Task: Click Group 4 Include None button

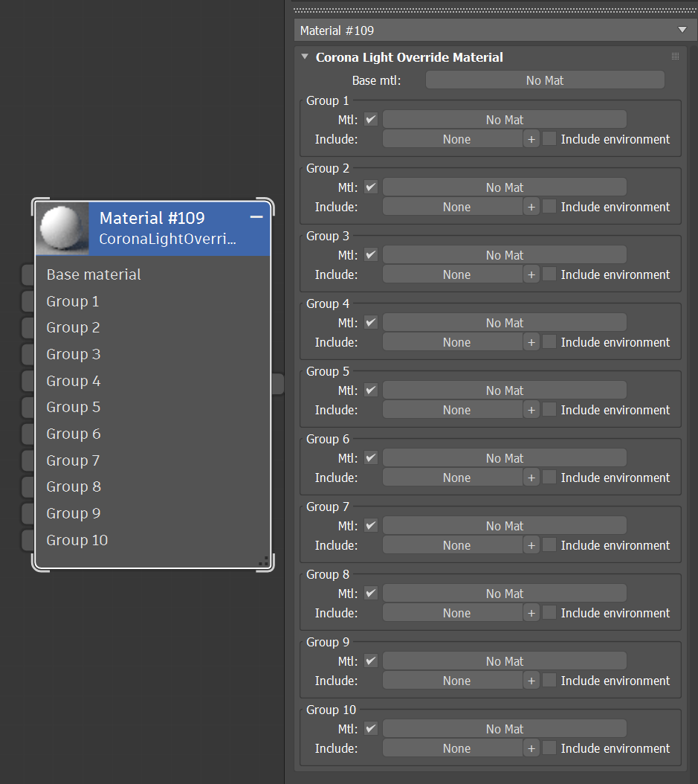Action: (x=453, y=342)
